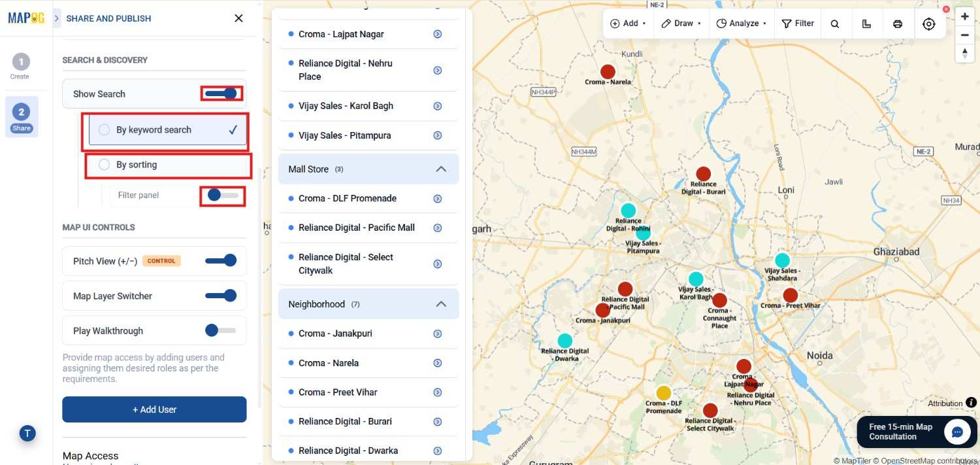The image size is (980, 465).
Task: Open arrow for Vijay Sales - Karol Bagh
Action: coord(438,106)
